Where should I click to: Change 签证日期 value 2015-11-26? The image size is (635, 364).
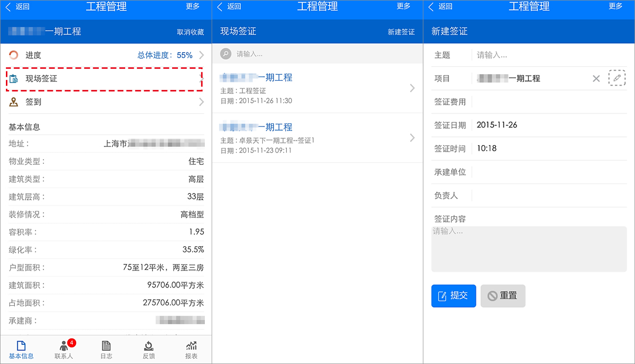(x=497, y=125)
